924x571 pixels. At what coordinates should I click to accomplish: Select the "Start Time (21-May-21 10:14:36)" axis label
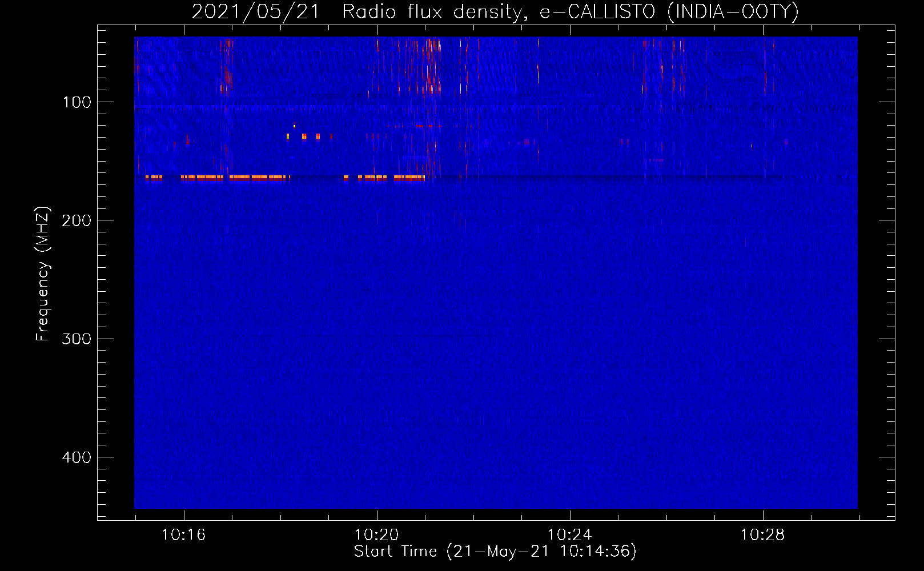point(495,552)
